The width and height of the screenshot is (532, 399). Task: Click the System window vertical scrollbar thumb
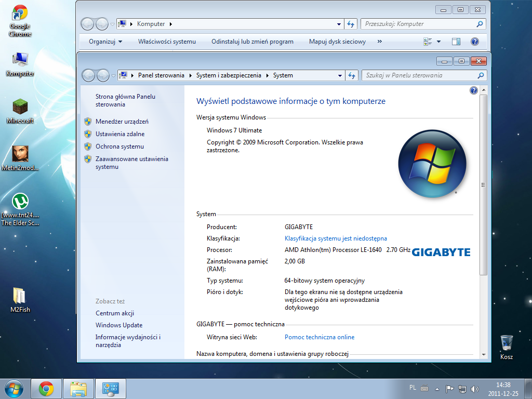tap(484, 185)
